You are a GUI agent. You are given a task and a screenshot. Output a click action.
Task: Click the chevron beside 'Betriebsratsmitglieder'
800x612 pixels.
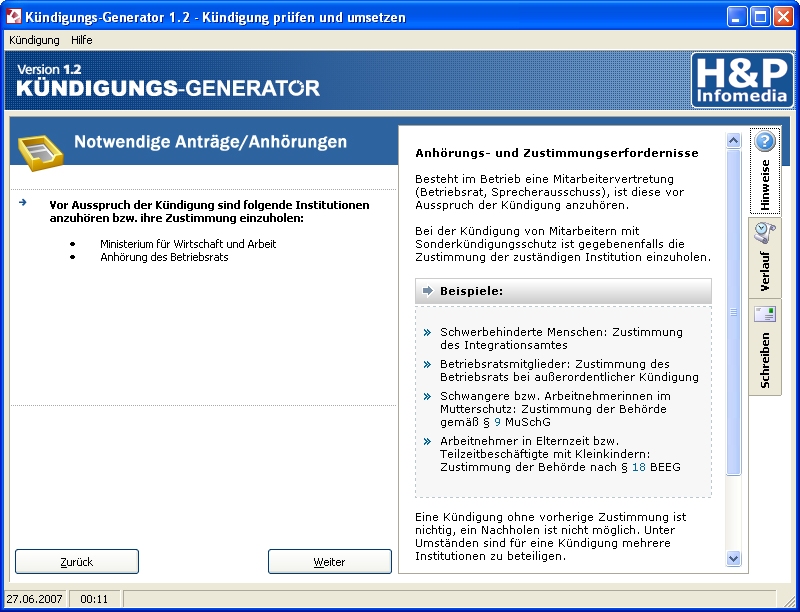click(428, 365)
